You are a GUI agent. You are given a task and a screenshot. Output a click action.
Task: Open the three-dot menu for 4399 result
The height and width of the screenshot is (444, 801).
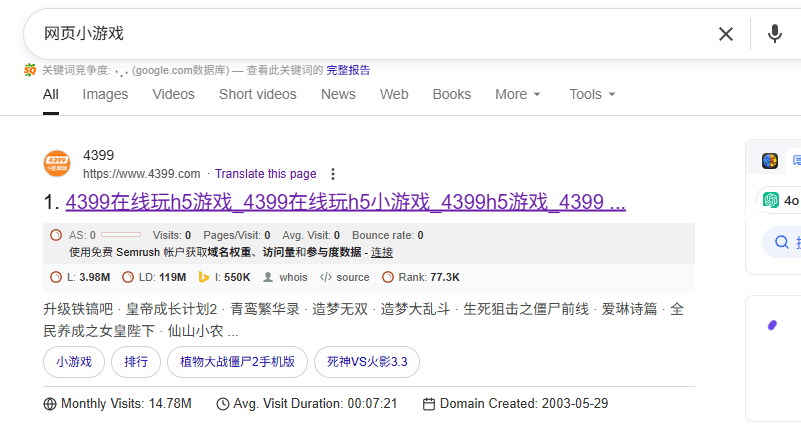point(333,174)
